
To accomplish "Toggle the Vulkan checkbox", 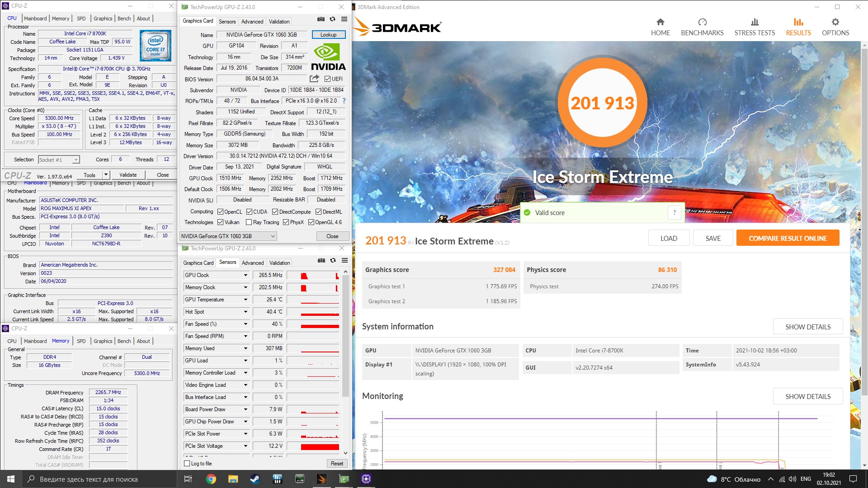I will tap(221, 222).
